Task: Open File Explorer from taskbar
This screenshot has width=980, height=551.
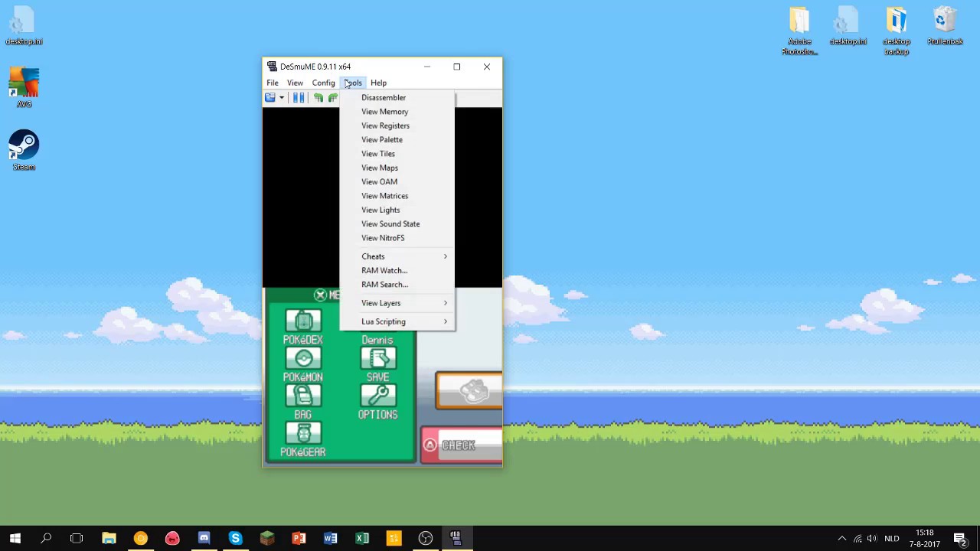Action: point(109,539)
